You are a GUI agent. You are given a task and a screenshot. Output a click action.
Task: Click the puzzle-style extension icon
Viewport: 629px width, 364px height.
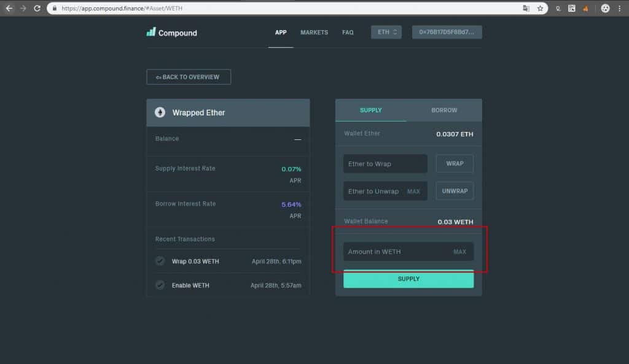pyautogui.click(x=572, y=8)
